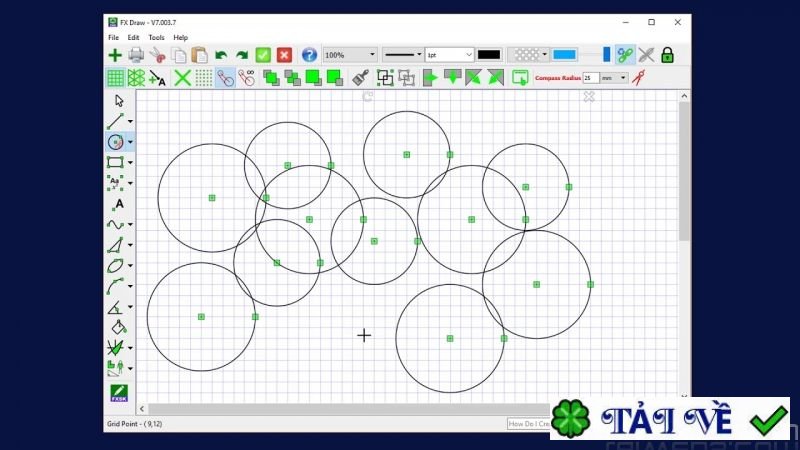Select the circle drawing tool
Screen dimensions: 800x450
[x=116, y=142]
